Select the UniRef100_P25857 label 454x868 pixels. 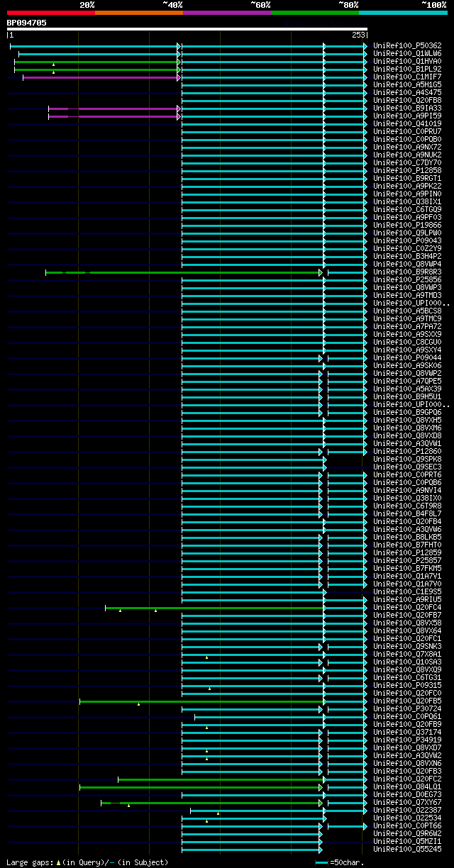tap(407, 561)
